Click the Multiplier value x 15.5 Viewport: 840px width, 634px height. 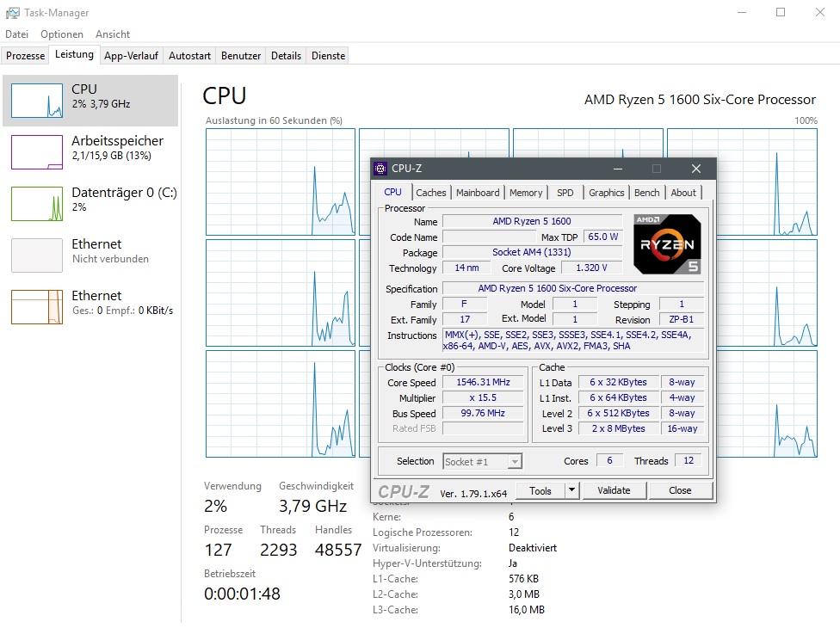click(483, 397)
